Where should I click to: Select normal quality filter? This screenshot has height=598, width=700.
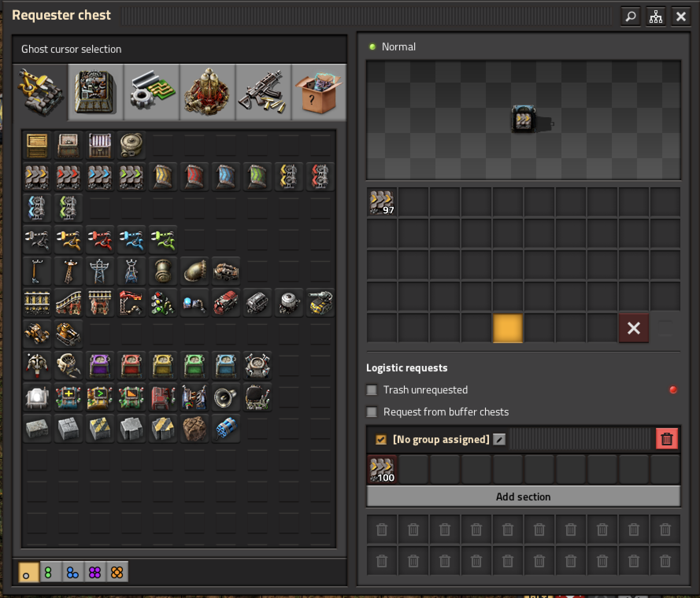[29, 572]
